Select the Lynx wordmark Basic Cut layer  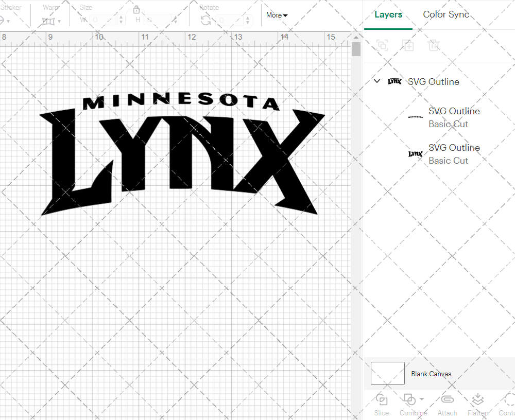point(453,154)
